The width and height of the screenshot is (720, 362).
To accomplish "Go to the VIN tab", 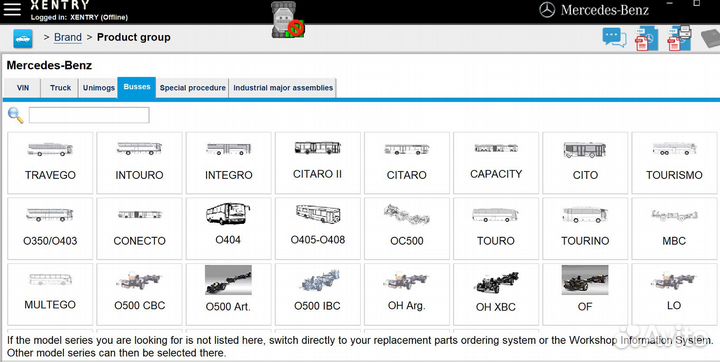I will pos(22,88).
